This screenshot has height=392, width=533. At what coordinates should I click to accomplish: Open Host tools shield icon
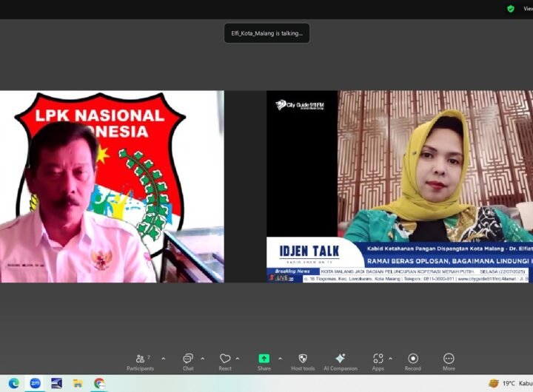coord(303,359)
